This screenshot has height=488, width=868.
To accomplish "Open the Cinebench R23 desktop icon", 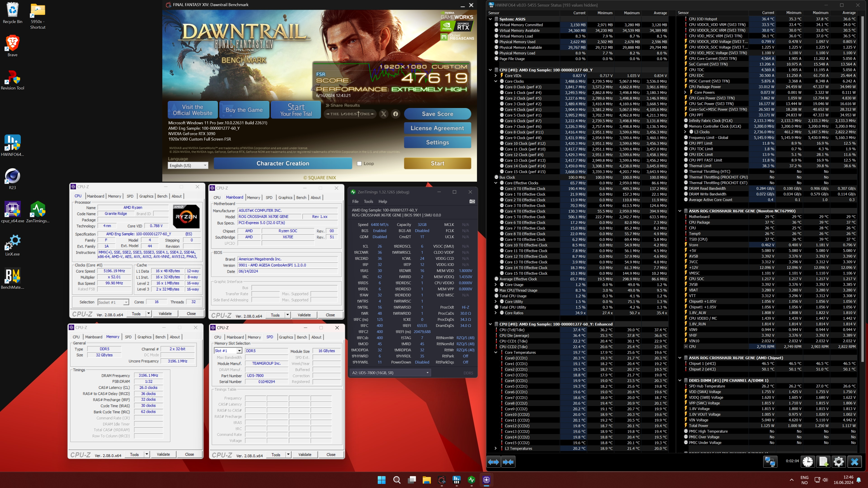I will point(12,179).
